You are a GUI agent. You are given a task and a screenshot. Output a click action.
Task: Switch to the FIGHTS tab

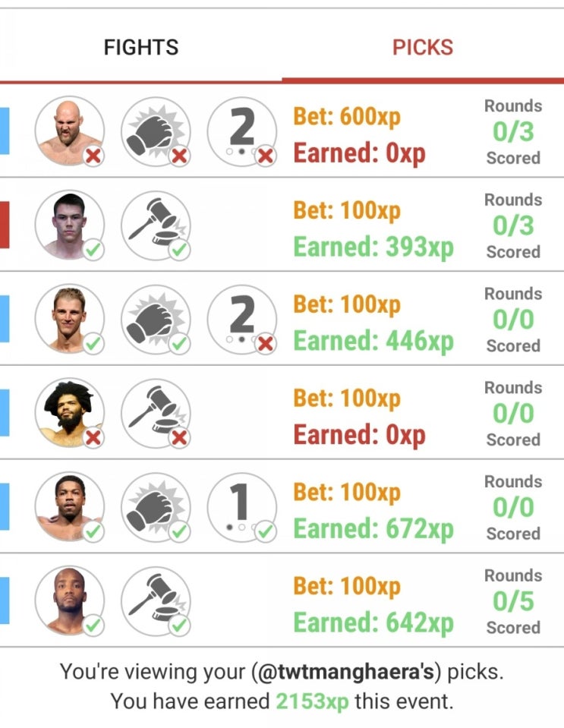point(140,47)
